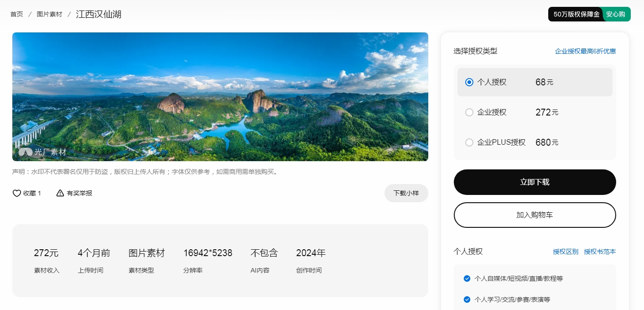644x310 pixels.
Task: Click the 2024年 creation time value
Action: 311,253
